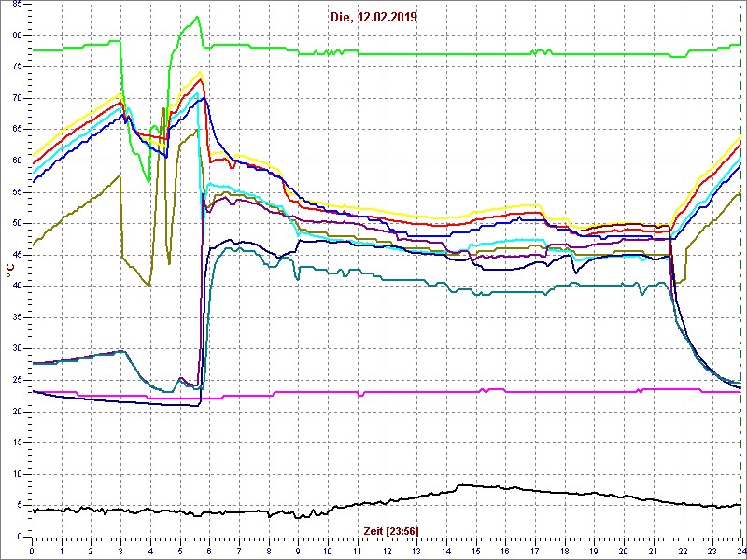Select hour 24 on the time axis

pyautogui.click(x=740, y=551)
